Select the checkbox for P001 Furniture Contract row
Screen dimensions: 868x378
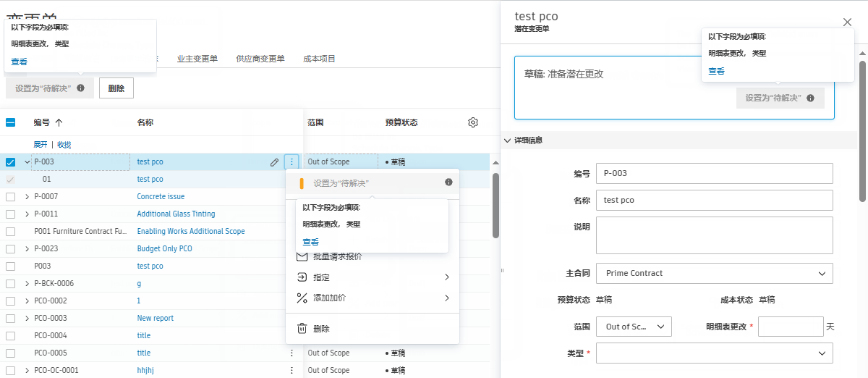coord(11,232)
